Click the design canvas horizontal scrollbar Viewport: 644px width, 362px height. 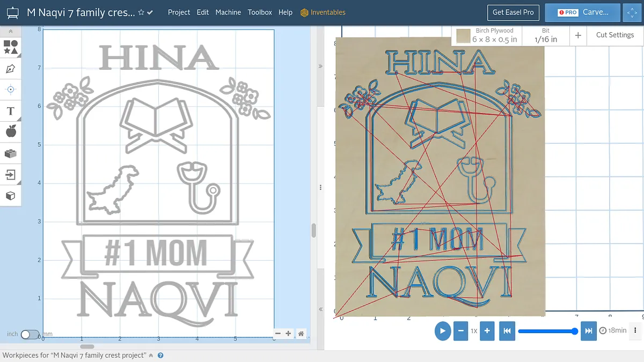(x=87, y=346)
